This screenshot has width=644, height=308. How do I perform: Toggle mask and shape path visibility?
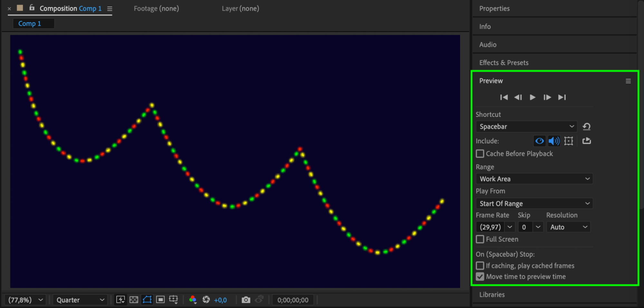point(147,300)
